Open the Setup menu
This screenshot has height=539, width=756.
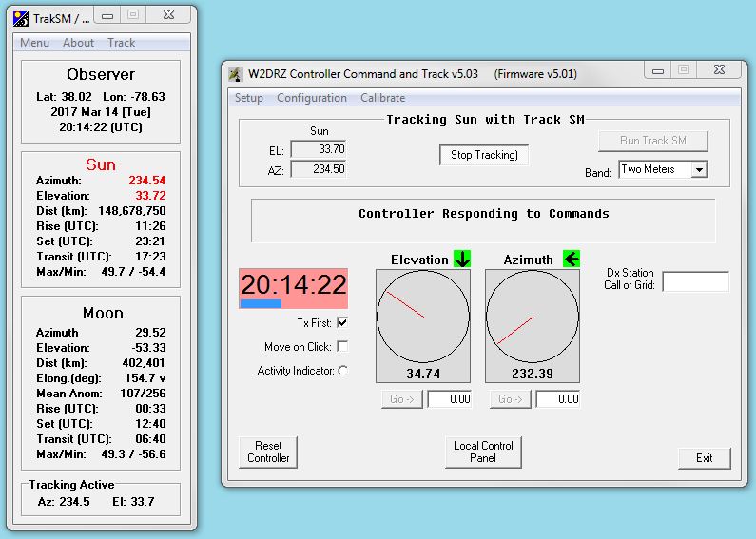click(249, 98)
